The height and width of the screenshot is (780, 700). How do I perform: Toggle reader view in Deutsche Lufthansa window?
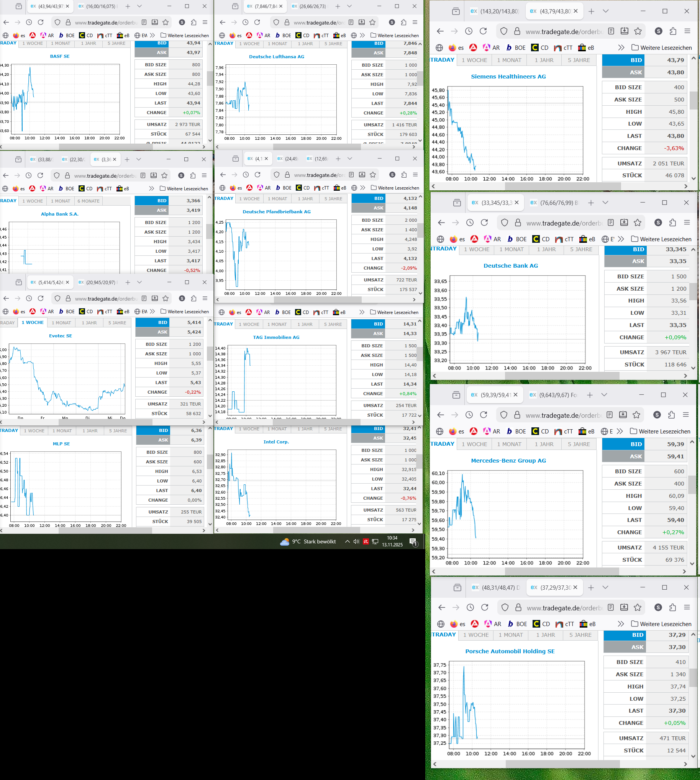point(351,22)
